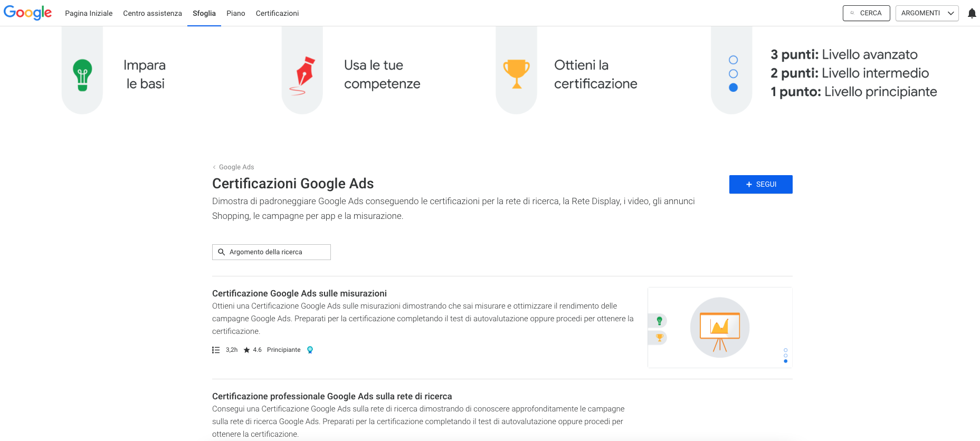Open the notifications bell
Screen dimensions: 980x441
pyautogui.click(x=972, y=13)
